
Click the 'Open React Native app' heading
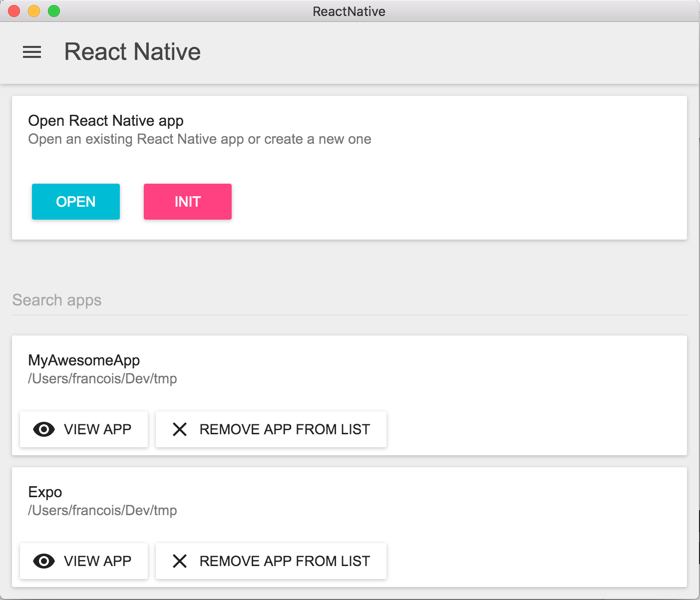[106, 121]
